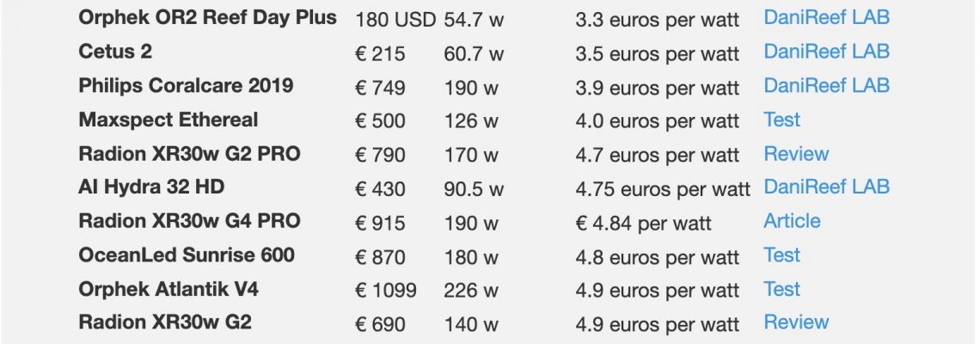The image size is (980, 344).
Task: Open Article link for Radion XR30w G4 PRO
Action: coord(792,221)
